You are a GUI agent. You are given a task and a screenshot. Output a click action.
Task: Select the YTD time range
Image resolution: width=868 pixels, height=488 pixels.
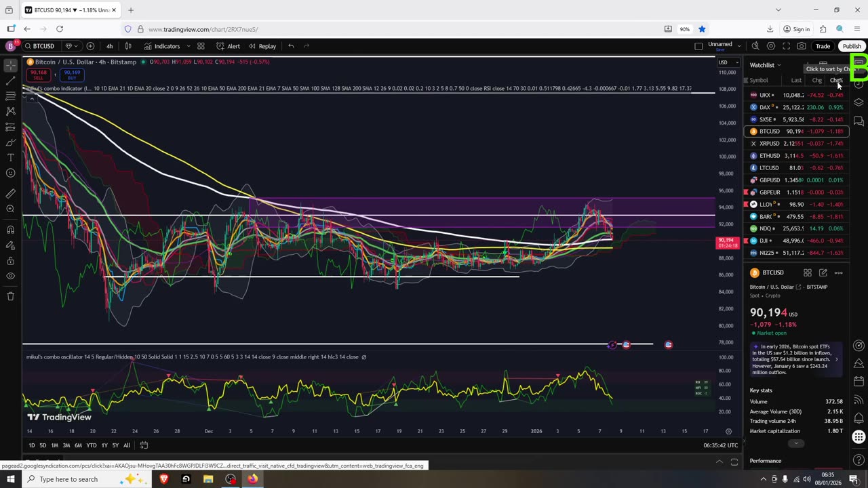click(91, 445)
